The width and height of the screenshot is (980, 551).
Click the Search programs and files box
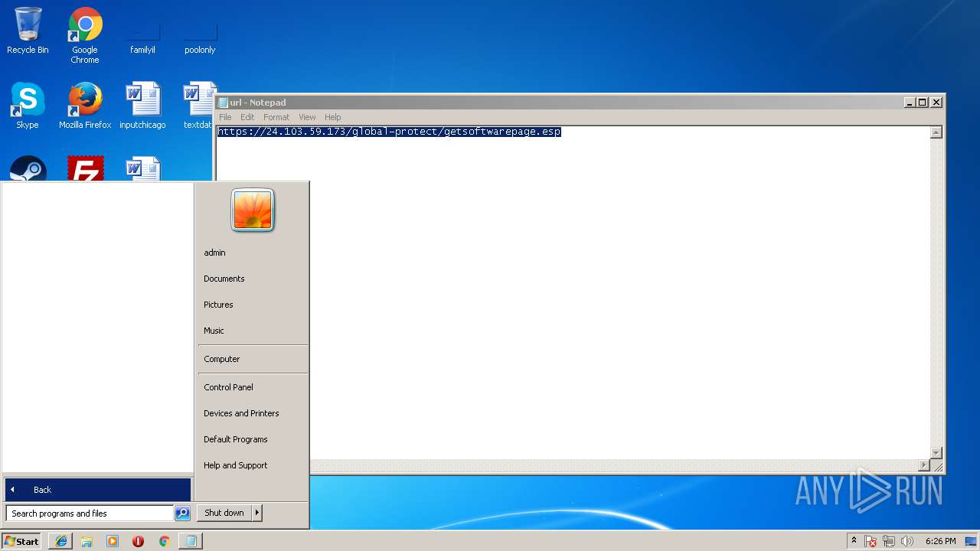(x=90, y=514)
